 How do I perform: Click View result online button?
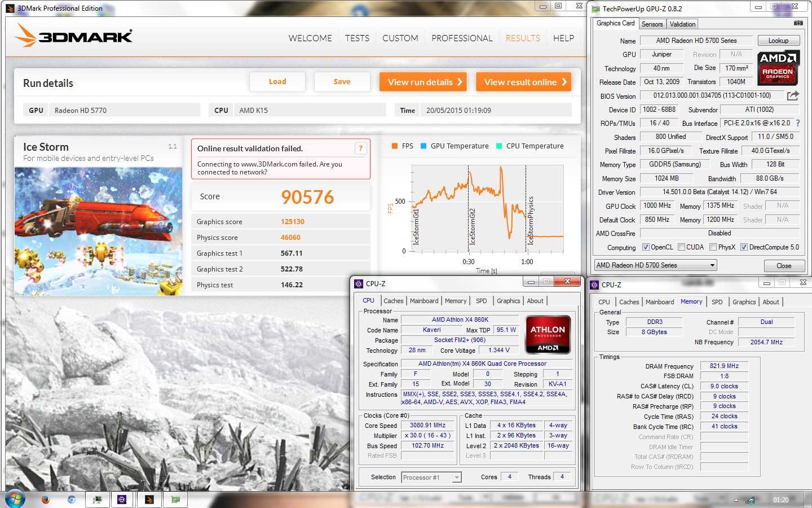(524, 82)
